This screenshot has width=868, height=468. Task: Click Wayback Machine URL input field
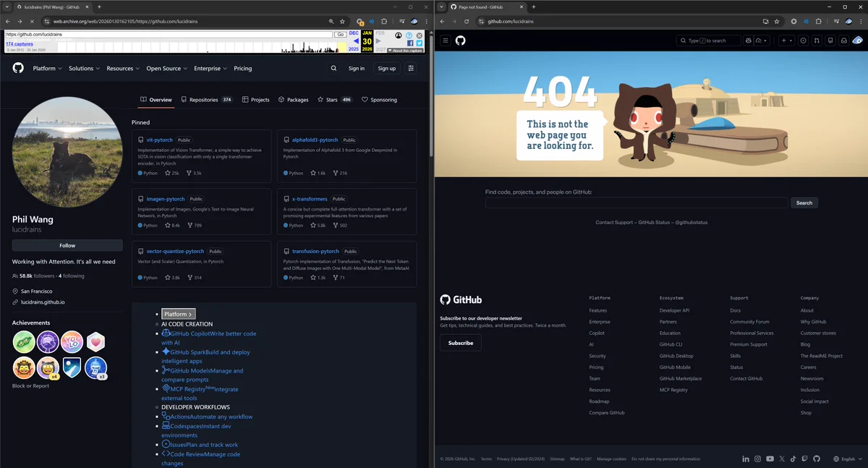pos(169,34)
